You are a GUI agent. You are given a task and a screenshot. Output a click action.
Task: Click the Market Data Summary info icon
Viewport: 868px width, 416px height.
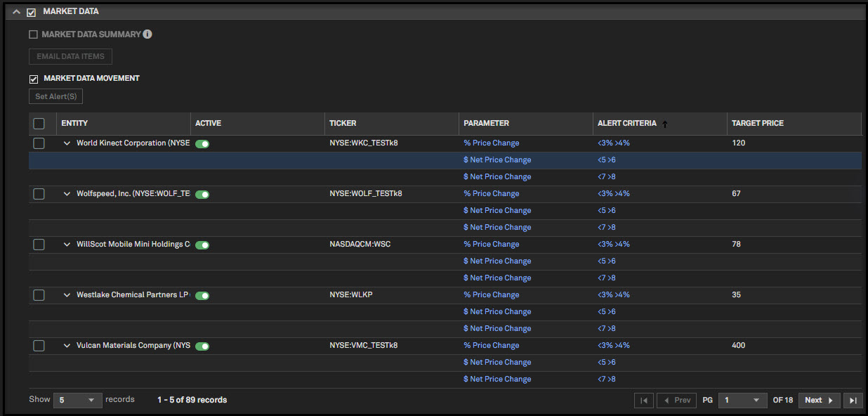pyautogui.click(x=147, y=34)
